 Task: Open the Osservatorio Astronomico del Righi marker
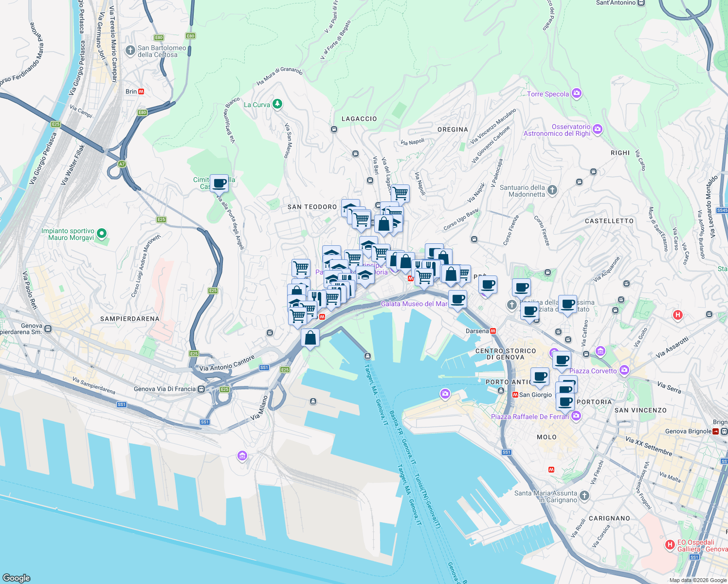(598, 129)
